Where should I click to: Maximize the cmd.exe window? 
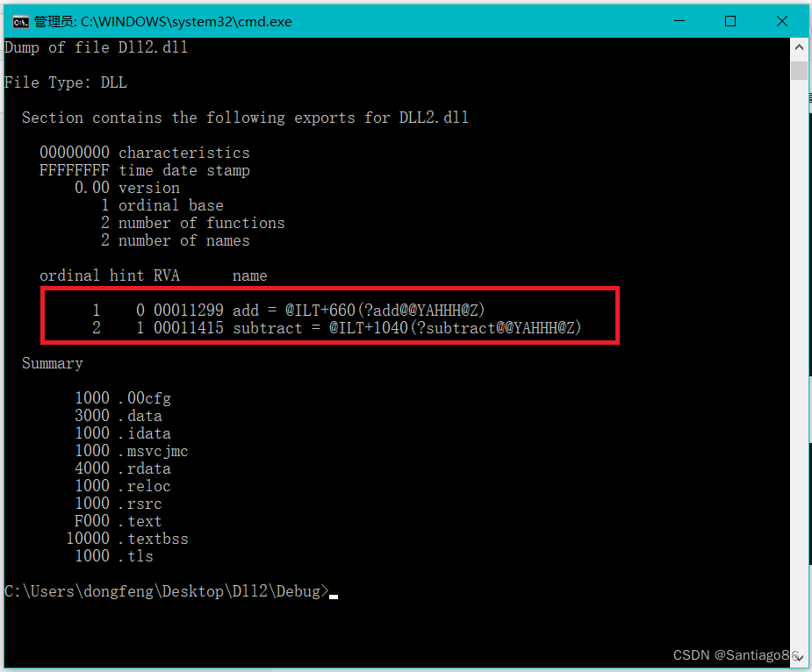[x=730, y=21]
